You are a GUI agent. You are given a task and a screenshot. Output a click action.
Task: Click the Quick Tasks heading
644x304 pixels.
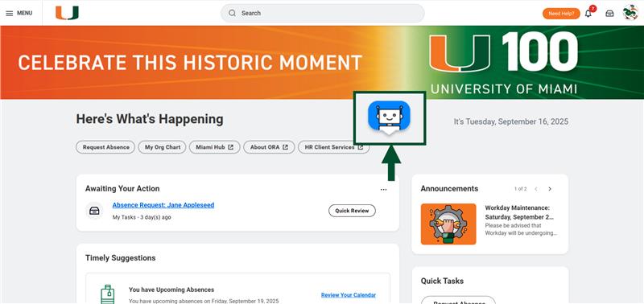tap(442, 281)
